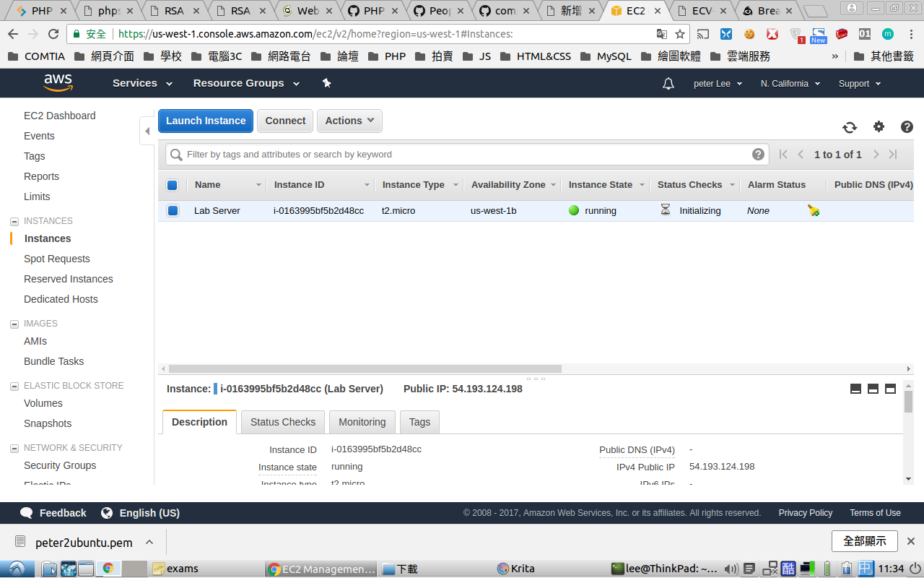924x578 pixels.
Task: Open the Actions dropdown
Action: (x=349, y=121)
